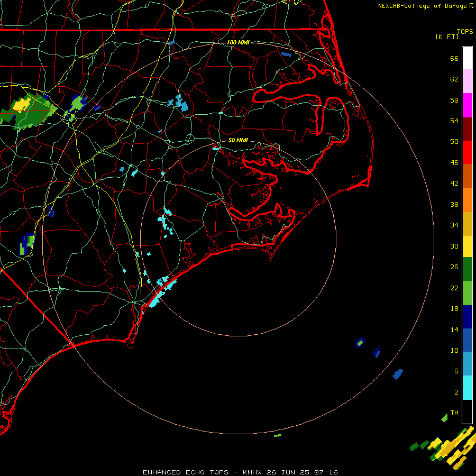Select the magenta swatch in the legend
Image resolution: width=476 pixels, height=476 pixels.
[467, 105]
